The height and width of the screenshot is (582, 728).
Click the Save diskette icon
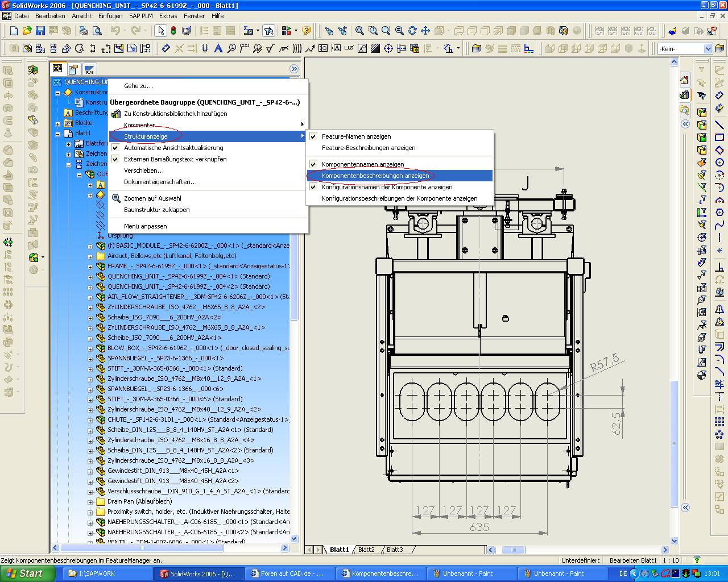click(x=40, y=31)
